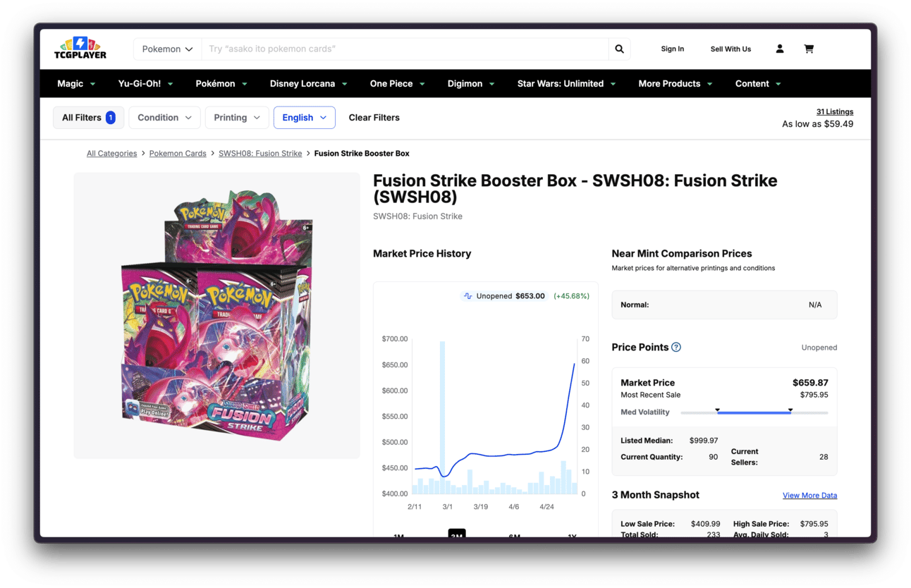Click the Unopened $653.00 price value
Screen dimensions: 911x588
tap(530, 296)
